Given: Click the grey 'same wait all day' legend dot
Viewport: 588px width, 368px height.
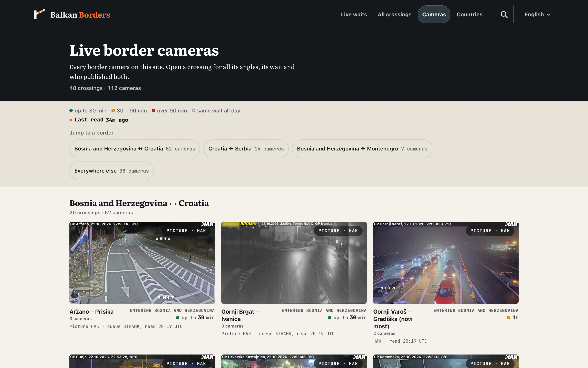Looking at the screenshot, I should (193, 110).
